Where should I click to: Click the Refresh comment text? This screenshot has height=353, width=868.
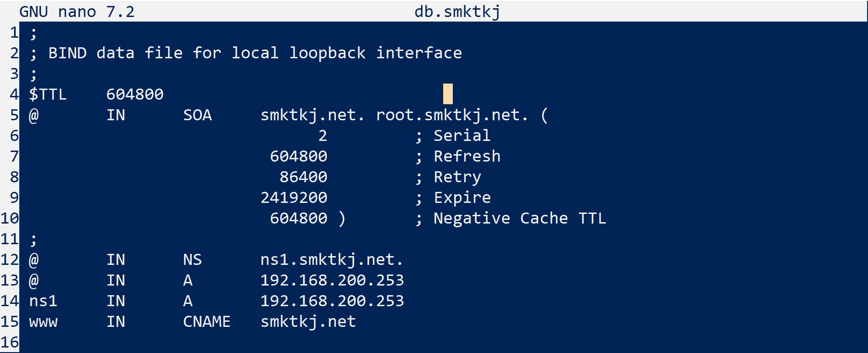467,156
